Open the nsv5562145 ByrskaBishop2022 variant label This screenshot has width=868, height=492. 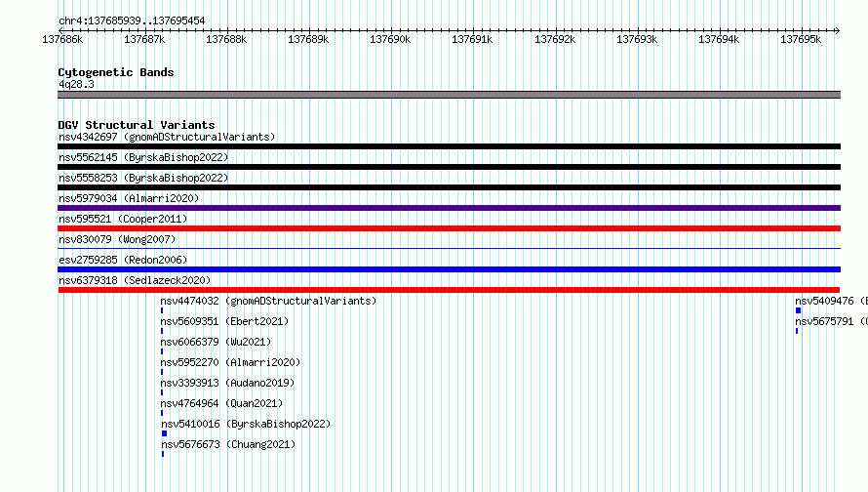pos(143,157)
